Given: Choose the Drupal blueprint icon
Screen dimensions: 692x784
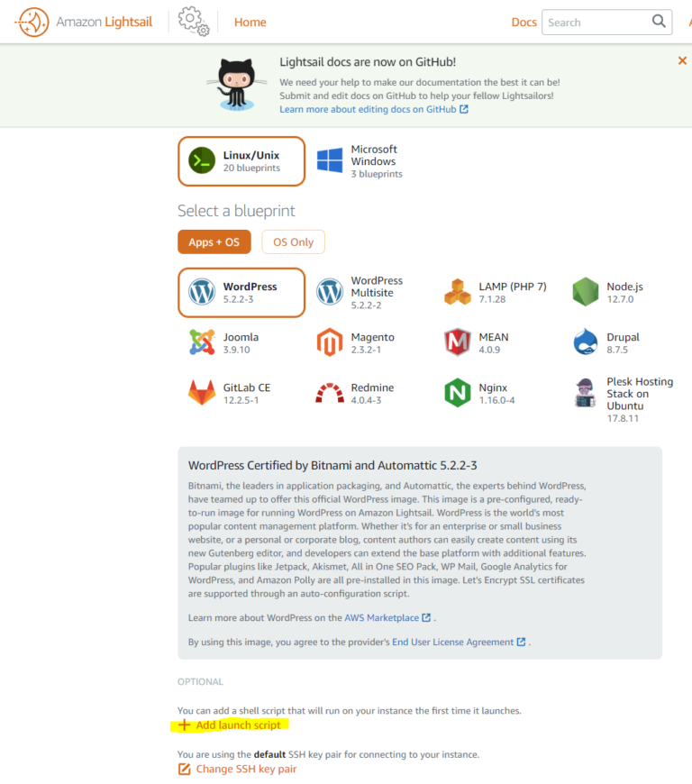Looking at the screenshot, I should 586,342.
